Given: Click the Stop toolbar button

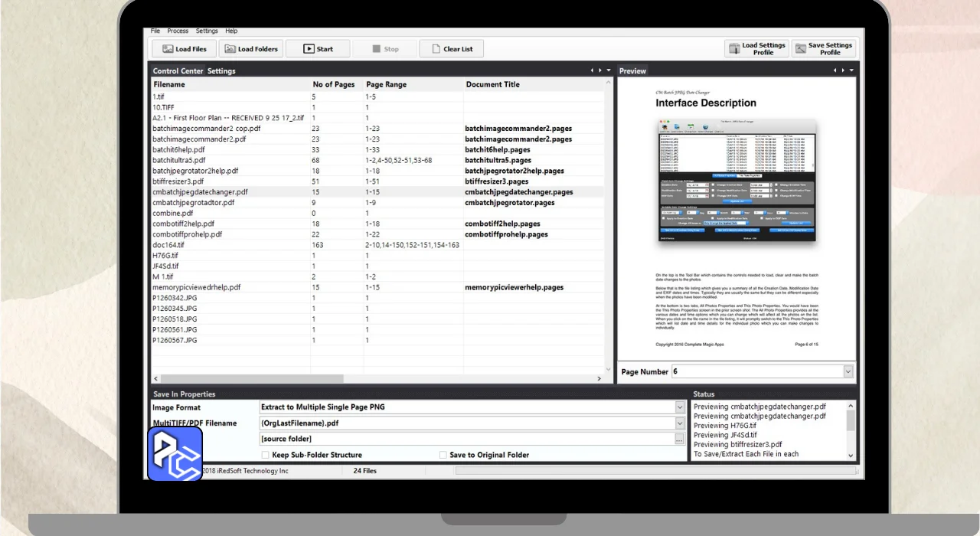Looking at the screenshot, I should click(384, 49).
